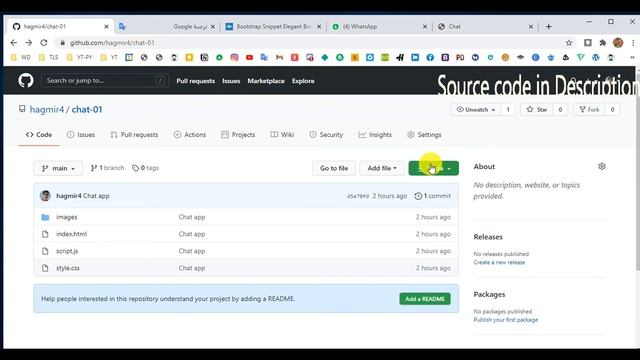The image size is (640, 360).
Task: Click Create a new release link
Action: 499,262
